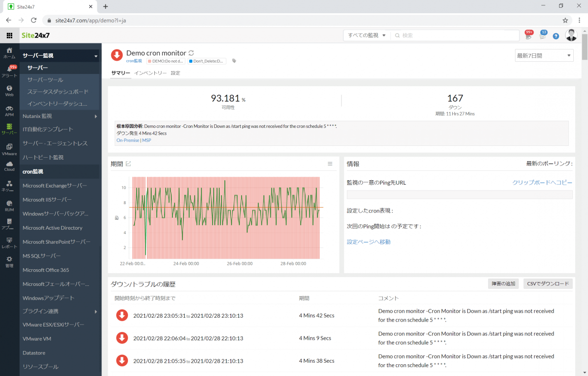This screenshot has height=376, width=588.
Task: Open a new browser tab
Action: point(105,6)
